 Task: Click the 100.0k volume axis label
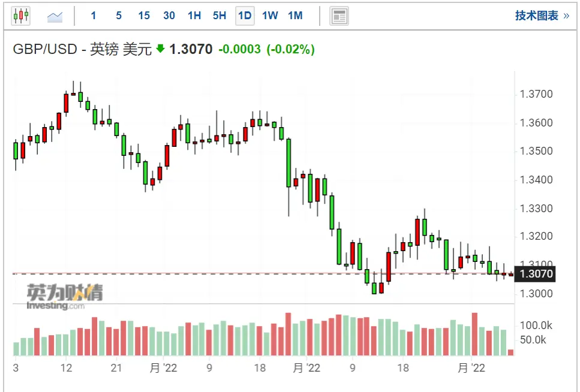[x=536, y=325]
